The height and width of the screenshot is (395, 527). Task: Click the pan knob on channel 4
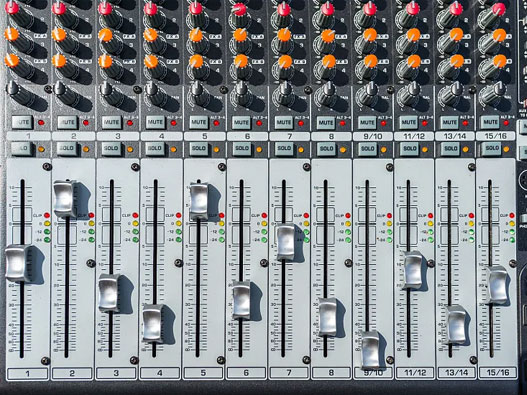(x=151, y=88)
